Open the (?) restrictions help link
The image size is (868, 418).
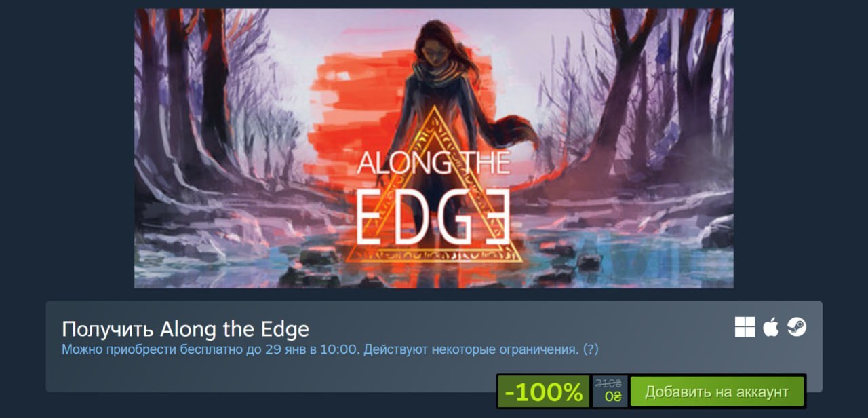(591, 350)
